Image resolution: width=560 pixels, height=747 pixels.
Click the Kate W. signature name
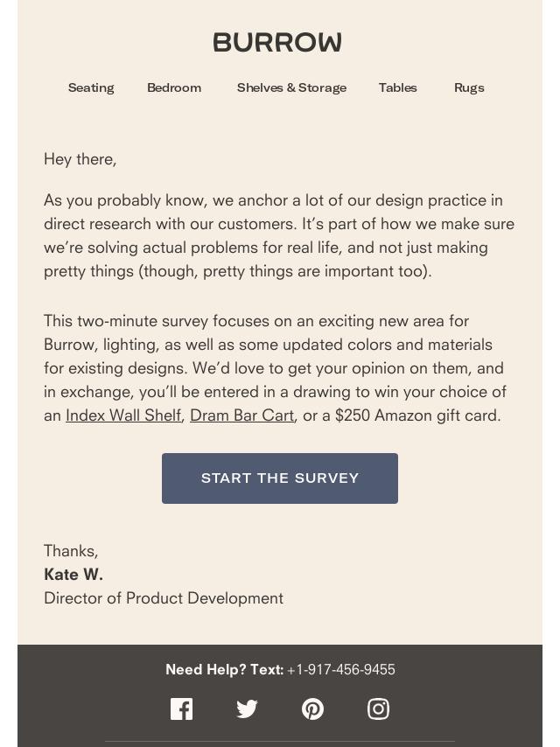73,575
